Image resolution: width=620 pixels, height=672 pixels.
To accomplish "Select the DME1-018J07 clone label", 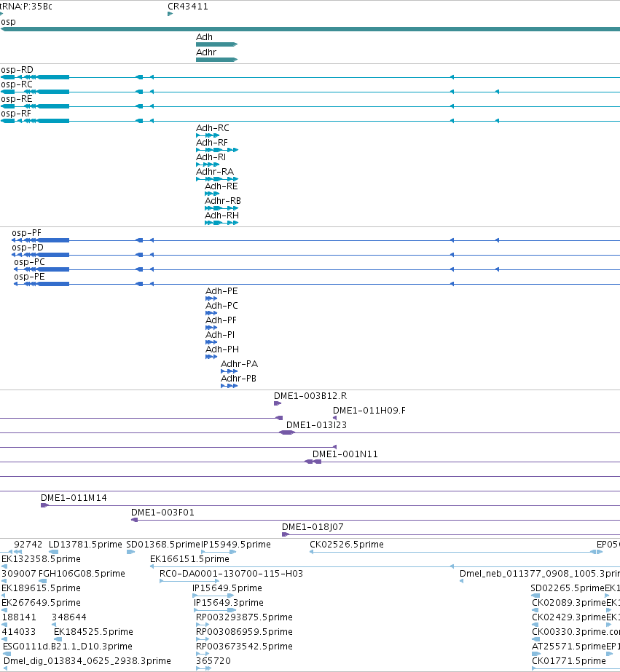I will click(x=313, y=527).
